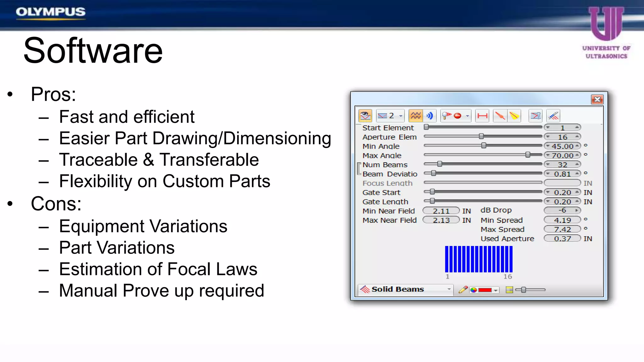This screenshot has width=644, height=362.
Task: Decrease the Gate Length value
Action: click(548, 201)
